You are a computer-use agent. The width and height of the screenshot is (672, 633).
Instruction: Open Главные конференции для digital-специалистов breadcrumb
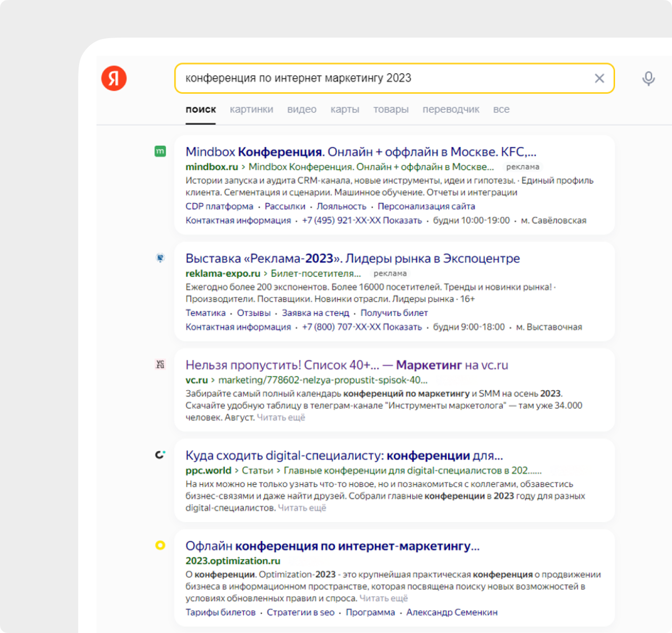413,470
